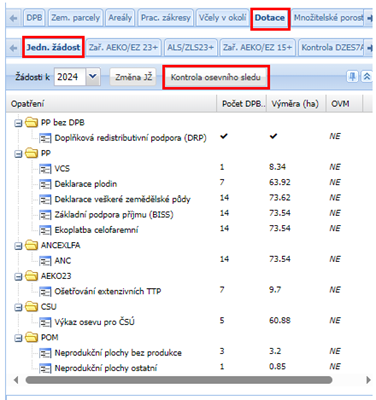Viewport: 376px width, 400px height.
Task: Switch to Včely v okolí tab
Action: pos(222,17)
